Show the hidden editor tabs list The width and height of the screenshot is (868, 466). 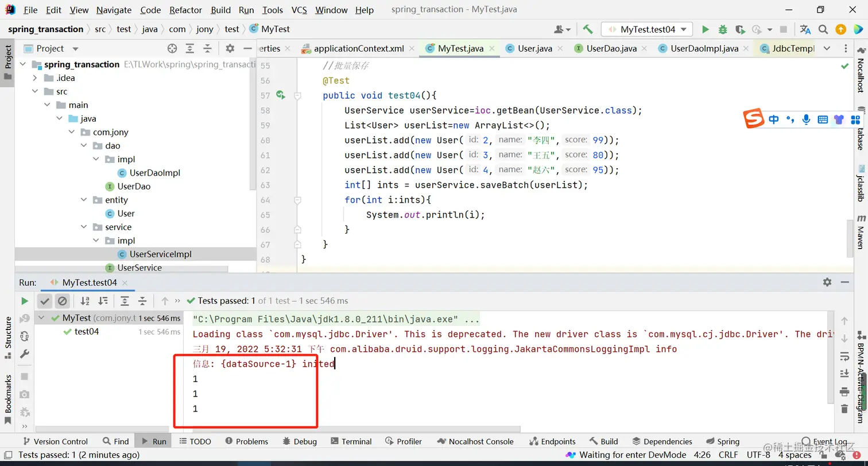(827, 48)
